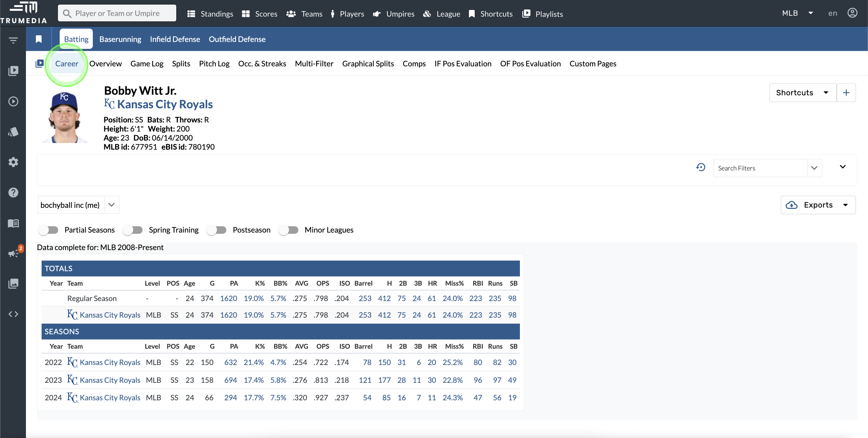Click the user account icon top right

click(x=852, y=13)
